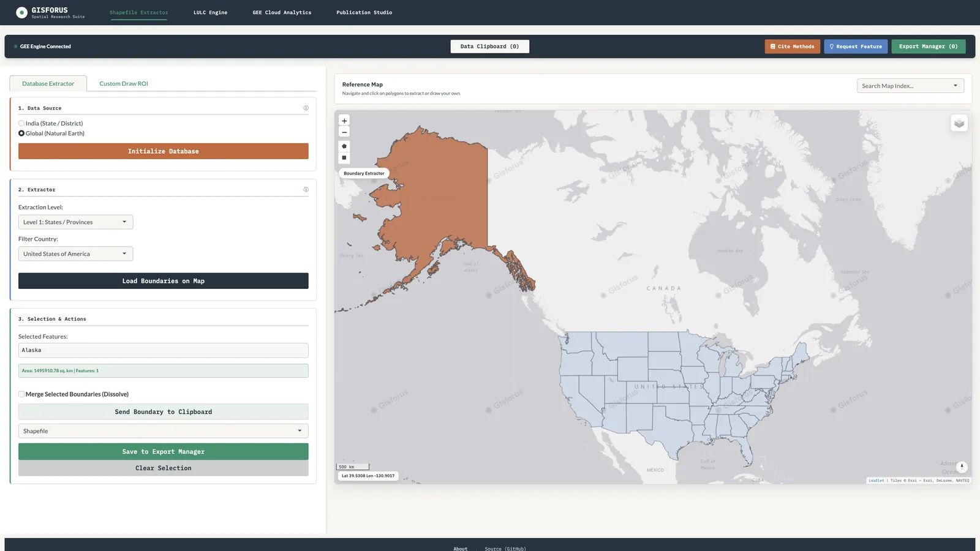The width and height of the screenshot is (980, 551).
Task: Click the Initialize Database button
Action: (x=163, y=151)
